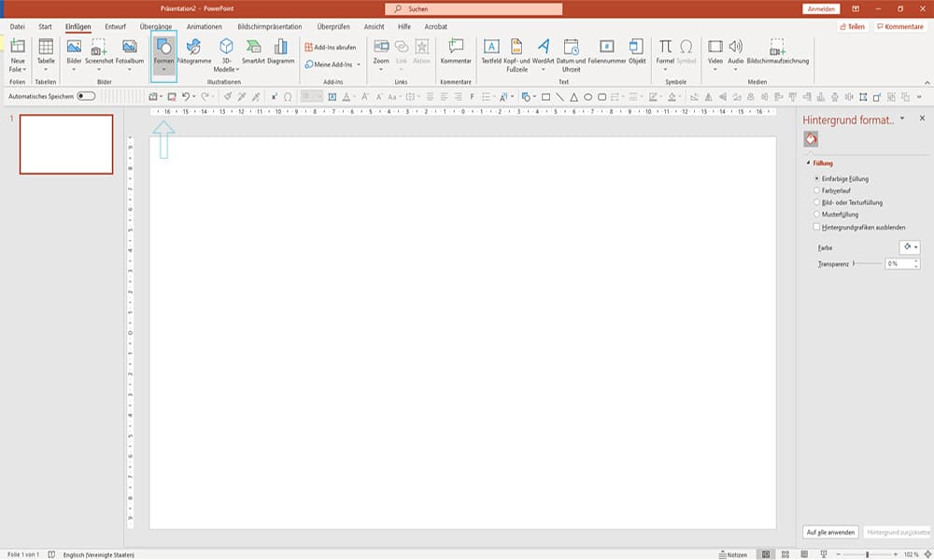934x560 pixels.
Task: Click the undo arrow in quick access toolbar
Action: (x=186, y=96)
